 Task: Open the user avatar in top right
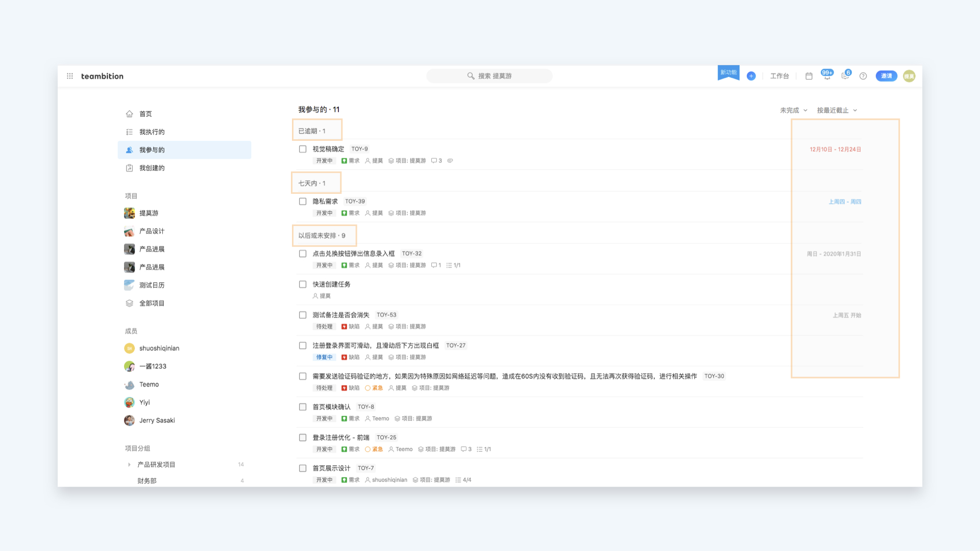pos(909,76)
